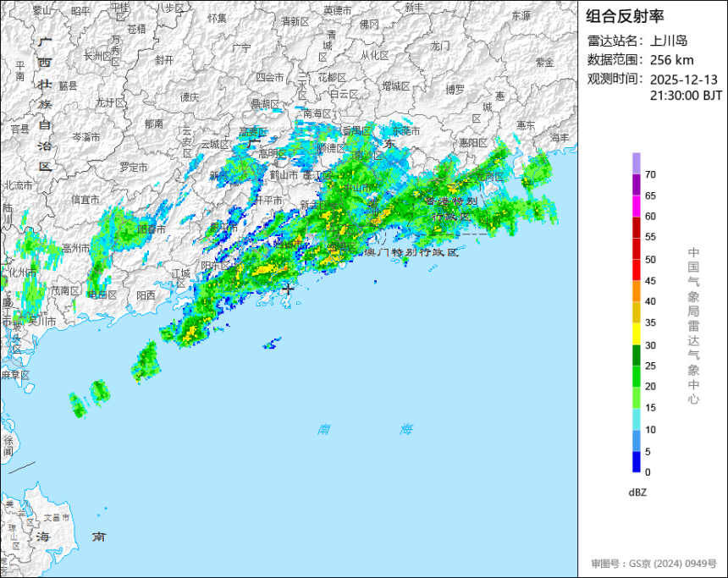Screen dimensions: 728x578
Task: Select the 龙岗区 district label
Action: 490,177
